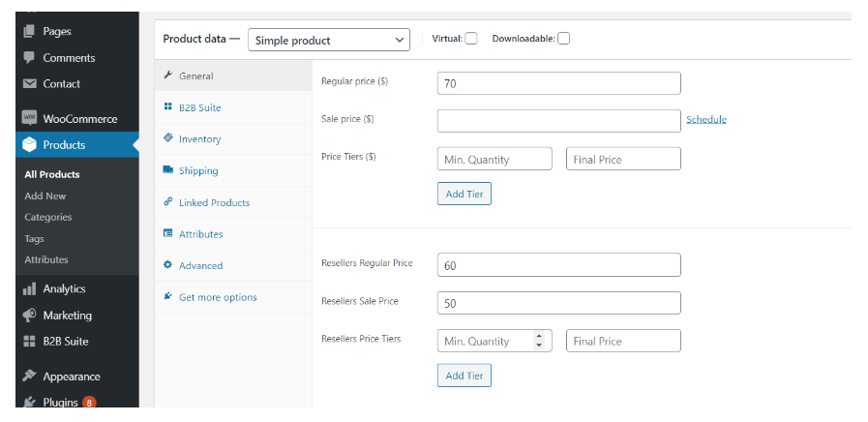Open Attributes in the Products submenu
Screen dimensions: 868x422
click(x=46, y=259)
